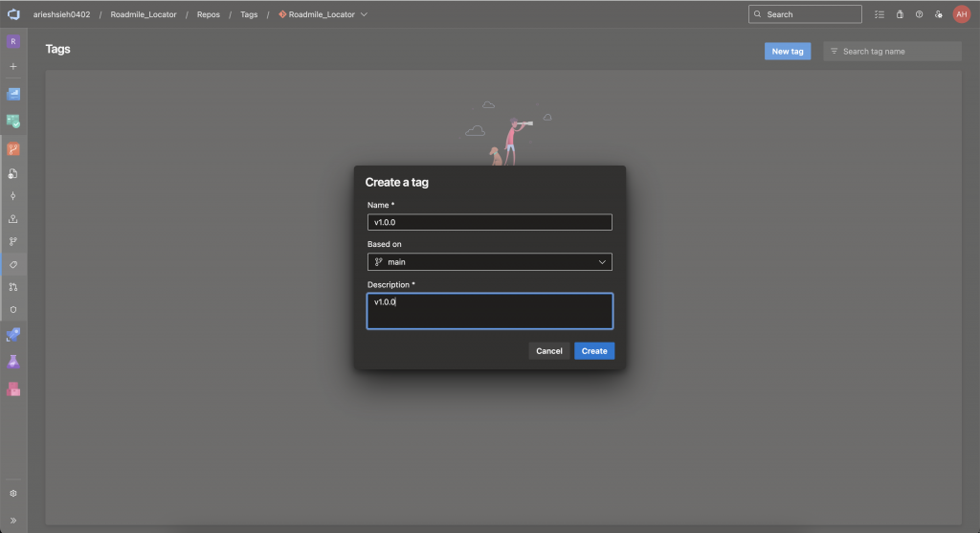Click the Description text area
The width and height of the screenshot is (980, 533).
click(x=489, y=311)
